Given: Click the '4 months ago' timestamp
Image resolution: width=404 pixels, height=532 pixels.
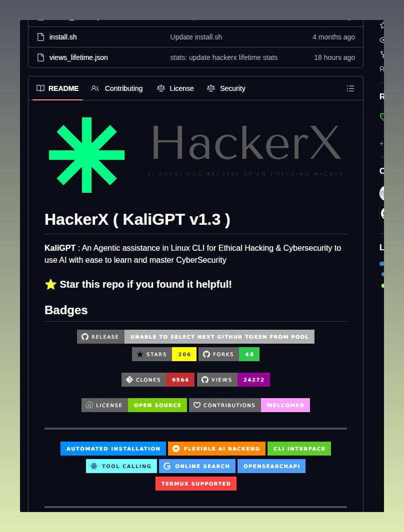Looking at the screenshot, I should tap(333, 37).
